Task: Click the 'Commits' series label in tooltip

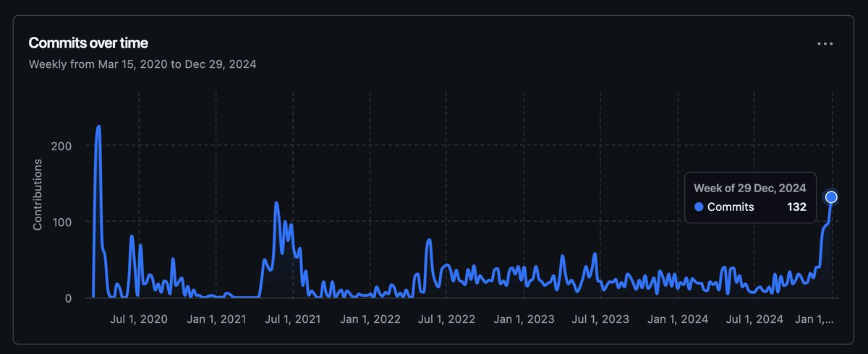Action: [x=731, y=207]
